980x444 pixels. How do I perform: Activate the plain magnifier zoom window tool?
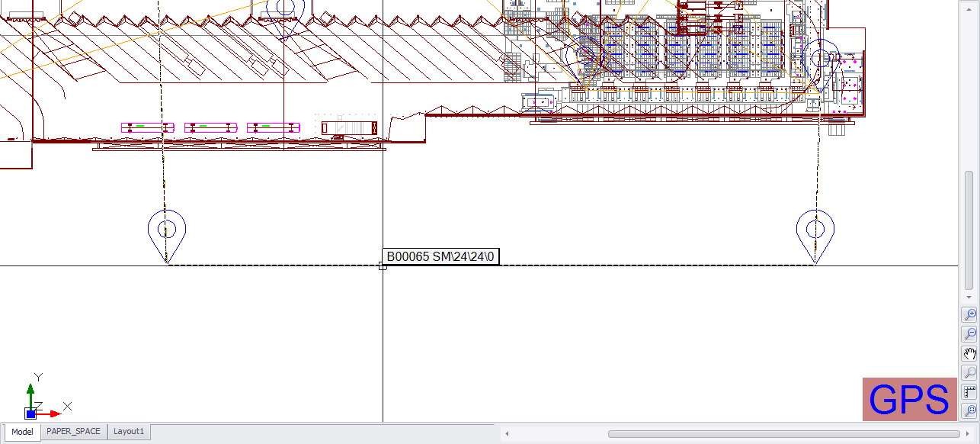[x=970, y=373]
